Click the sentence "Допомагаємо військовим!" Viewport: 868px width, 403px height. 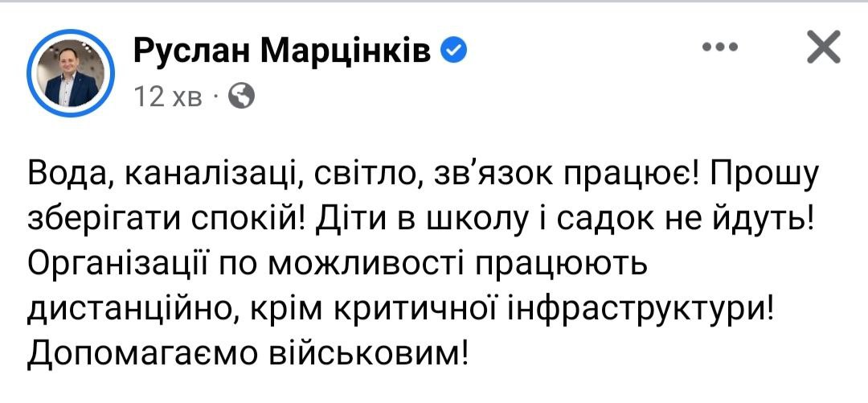(247, 354)
